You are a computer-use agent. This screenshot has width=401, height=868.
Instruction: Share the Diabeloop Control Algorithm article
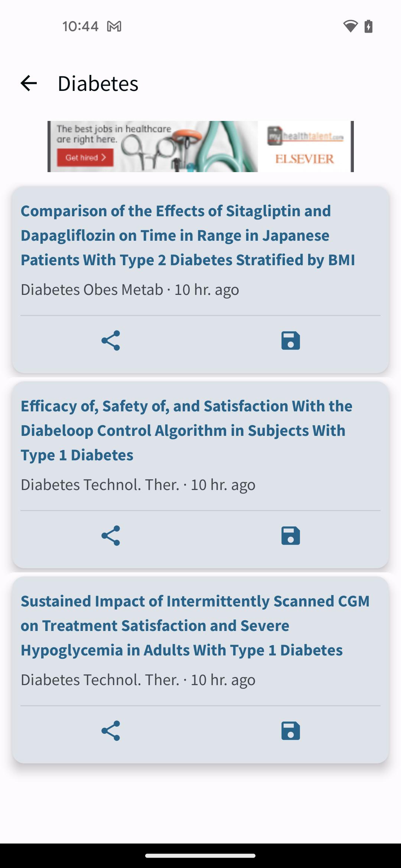pyautogui.click(x=111, y=536)
